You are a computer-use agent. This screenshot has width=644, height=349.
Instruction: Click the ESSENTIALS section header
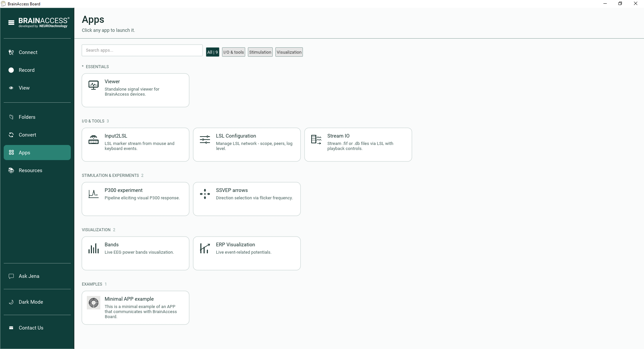[95, 67]
